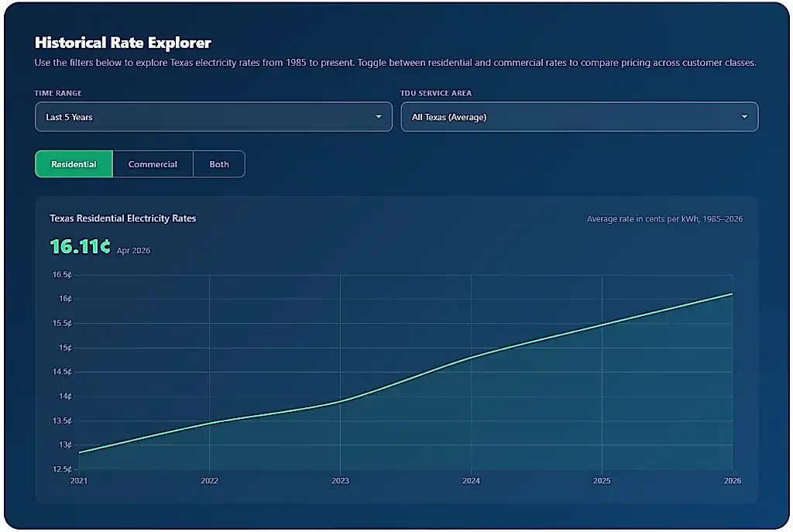Click the 15¢ y-axis label

pos(65,348)
